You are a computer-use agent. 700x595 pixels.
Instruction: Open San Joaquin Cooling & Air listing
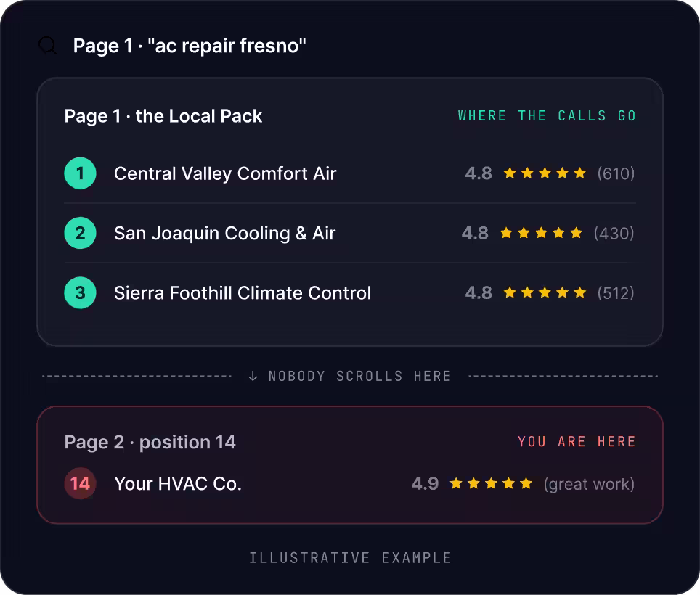coord(224,233)
